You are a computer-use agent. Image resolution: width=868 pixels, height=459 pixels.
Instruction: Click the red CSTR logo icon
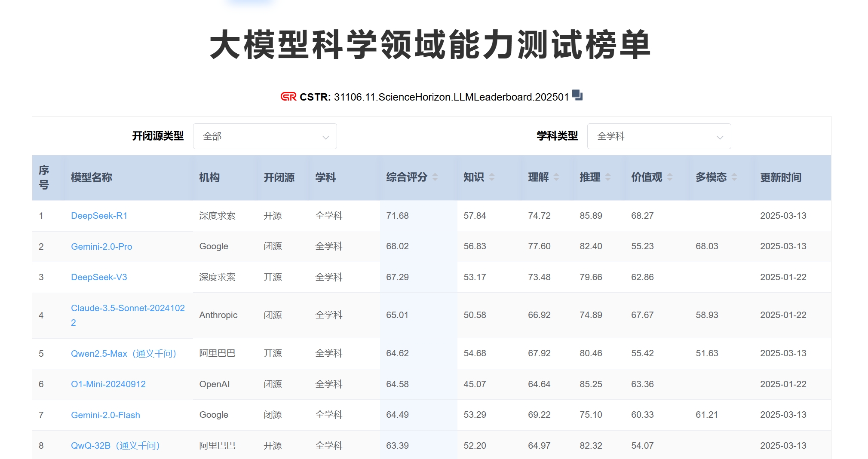[288, 97]
